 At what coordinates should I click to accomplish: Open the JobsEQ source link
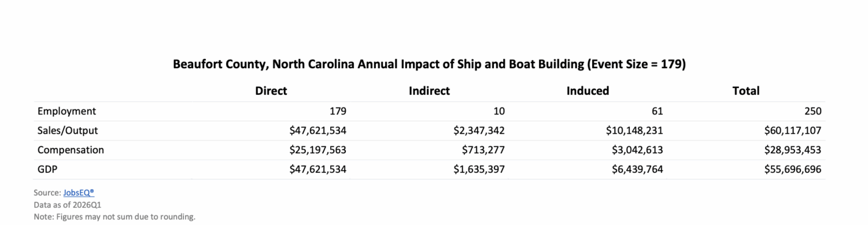[x=79, y=192]
